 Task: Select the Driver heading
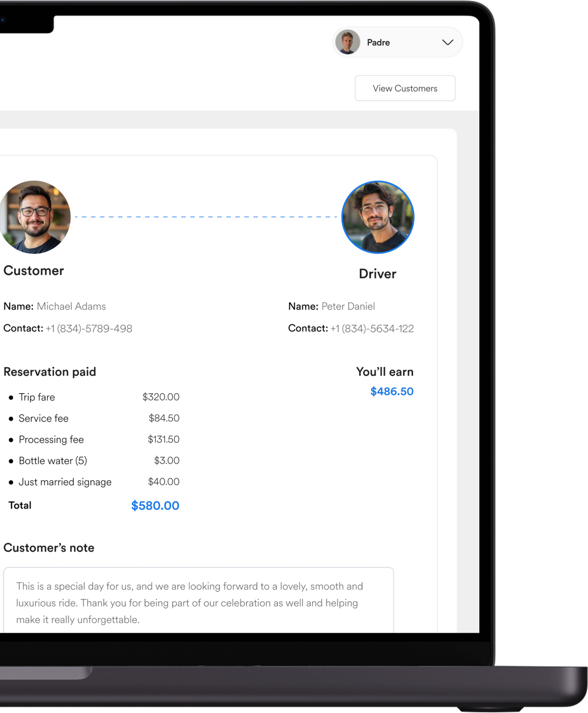377,274
